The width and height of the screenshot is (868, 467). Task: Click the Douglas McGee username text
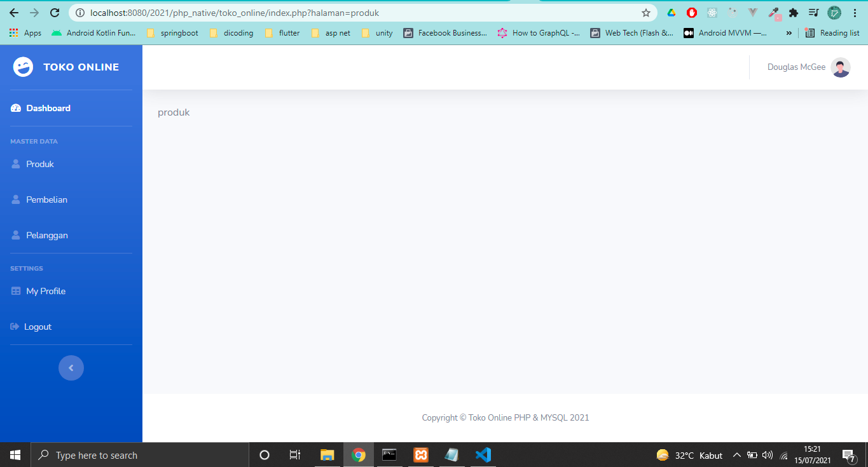point(796,67)
